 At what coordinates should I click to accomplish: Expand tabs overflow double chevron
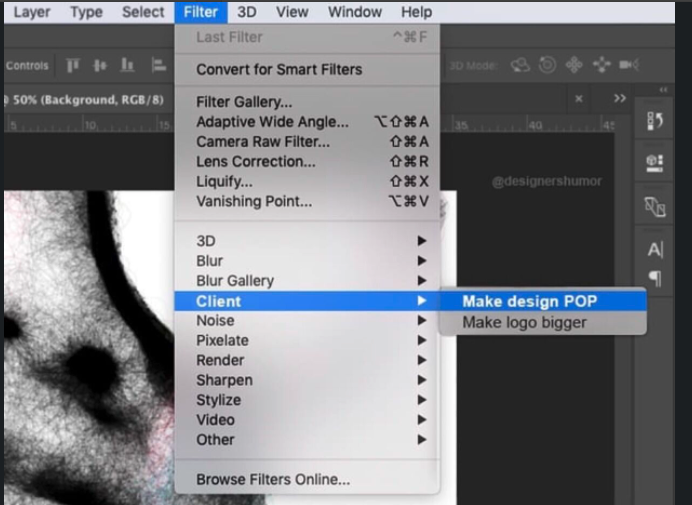tap(620, 99)
